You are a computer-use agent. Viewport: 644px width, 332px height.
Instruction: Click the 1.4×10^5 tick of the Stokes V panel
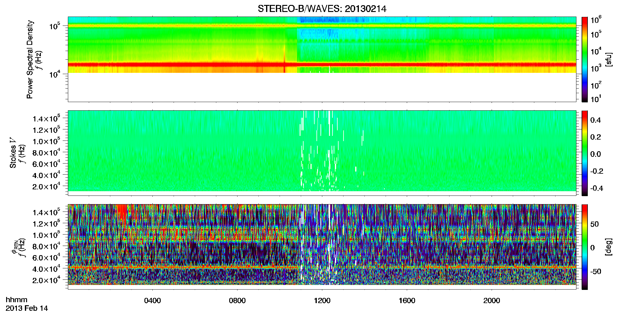pyautogui.click(x=46, y=118)
